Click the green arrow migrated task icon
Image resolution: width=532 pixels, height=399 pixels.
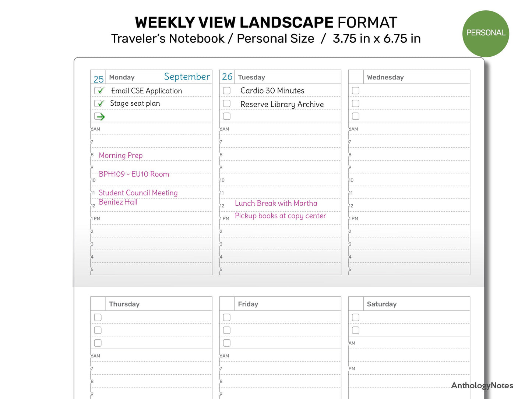[99, 117]
